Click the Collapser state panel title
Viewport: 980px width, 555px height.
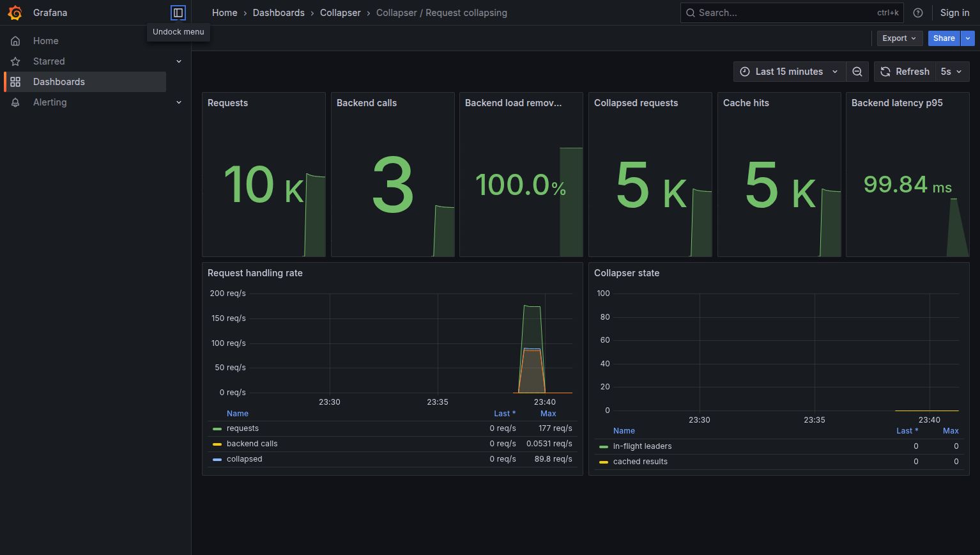[627, 273]
